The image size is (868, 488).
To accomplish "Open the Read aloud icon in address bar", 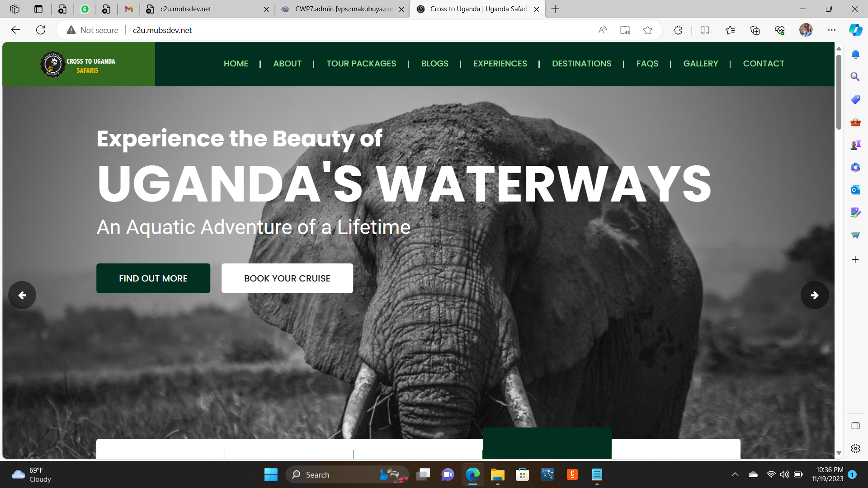I will tap(602, 30).
